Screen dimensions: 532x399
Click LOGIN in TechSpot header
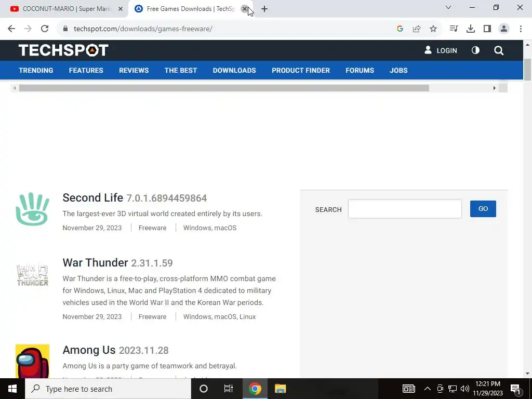(x=441, y=50)
